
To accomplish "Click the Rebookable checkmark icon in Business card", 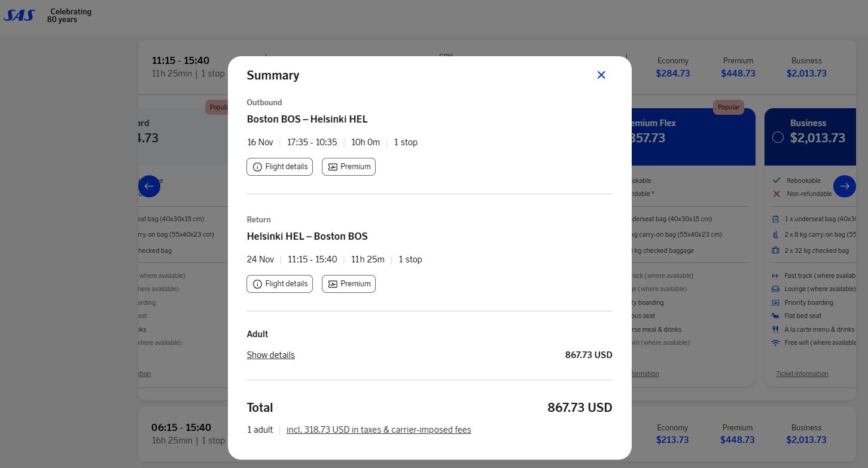I will click(x=776, y=180).
